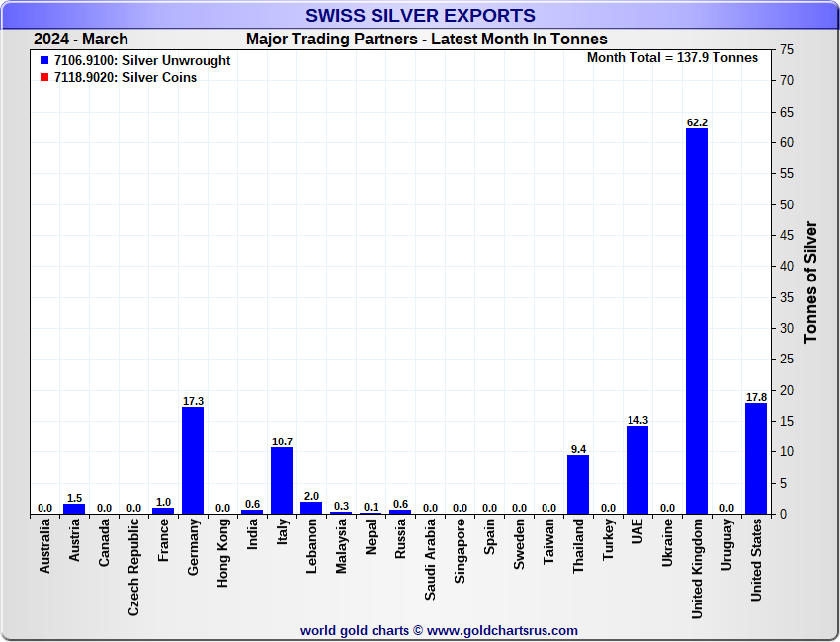840x642 pixels.
Task: Click the Major Trading Partners subtitle
Action: (x=426, y=40)
